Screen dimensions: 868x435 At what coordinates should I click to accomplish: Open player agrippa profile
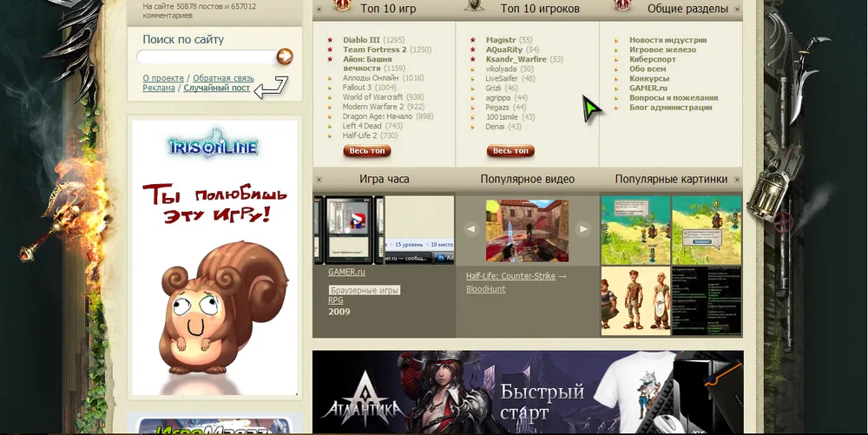498,98
